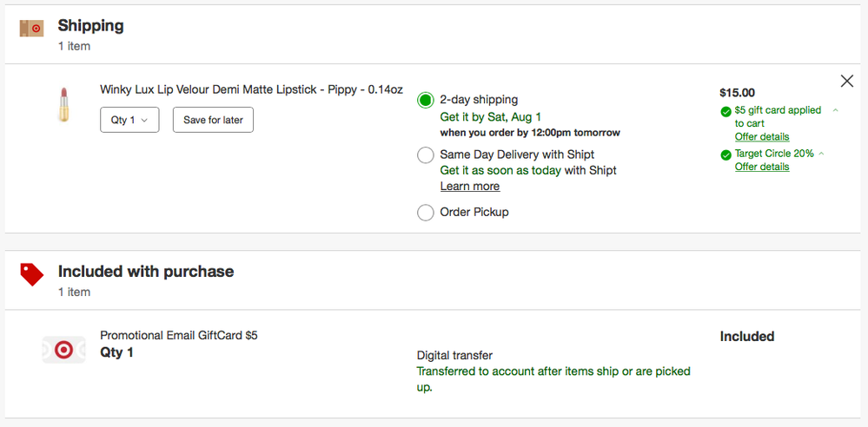Collapse the Target Circle 20% chevron
Image resolution: width=868 pixels, height=427 pixels.
pos(822,154)
